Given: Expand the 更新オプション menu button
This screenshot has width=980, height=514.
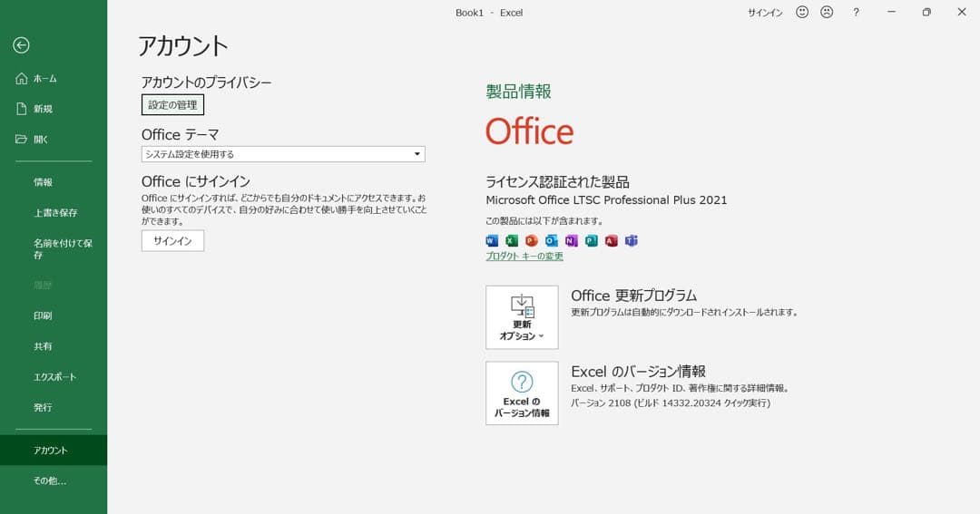Looking at the screenshot, I should coord(522,317).
